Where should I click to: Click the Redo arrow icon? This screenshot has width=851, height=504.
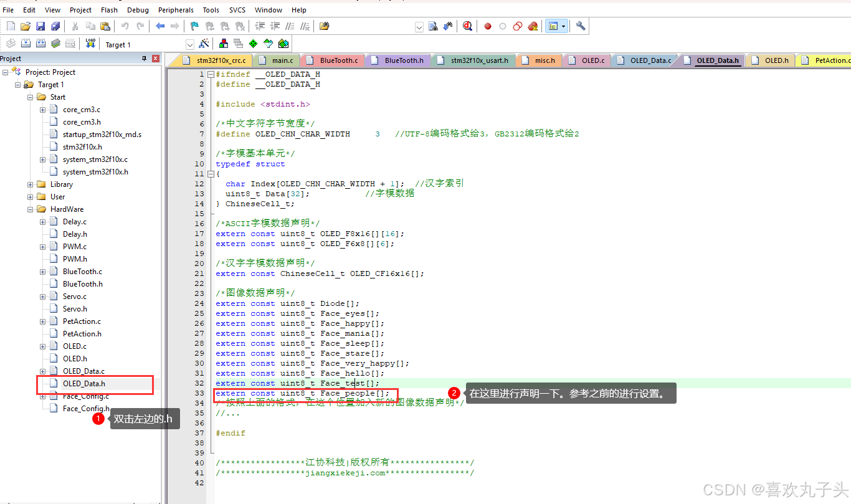tap(140, 26)
